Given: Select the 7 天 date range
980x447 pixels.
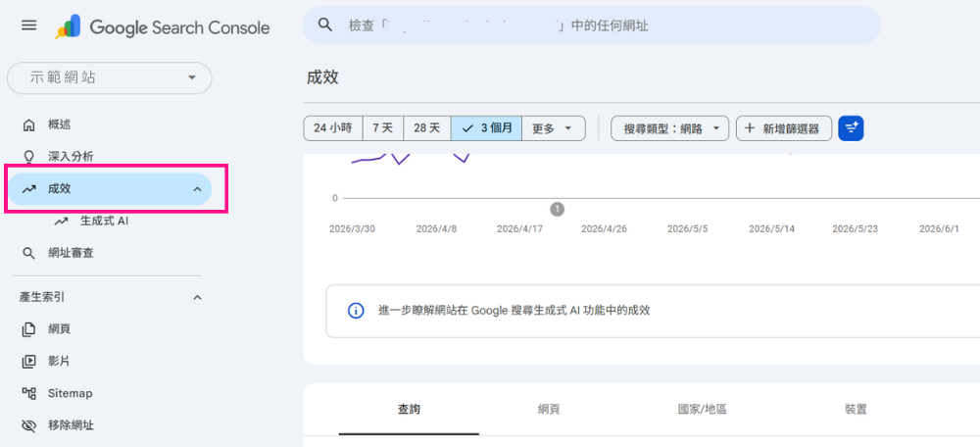Looking at the screenshot, I should [x=383, y=128].
